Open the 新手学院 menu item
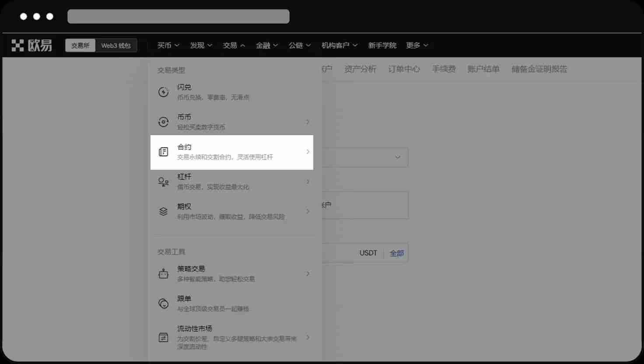Image resolution: width=644 pixels, height=364 pixels. (x=382, y=45)
